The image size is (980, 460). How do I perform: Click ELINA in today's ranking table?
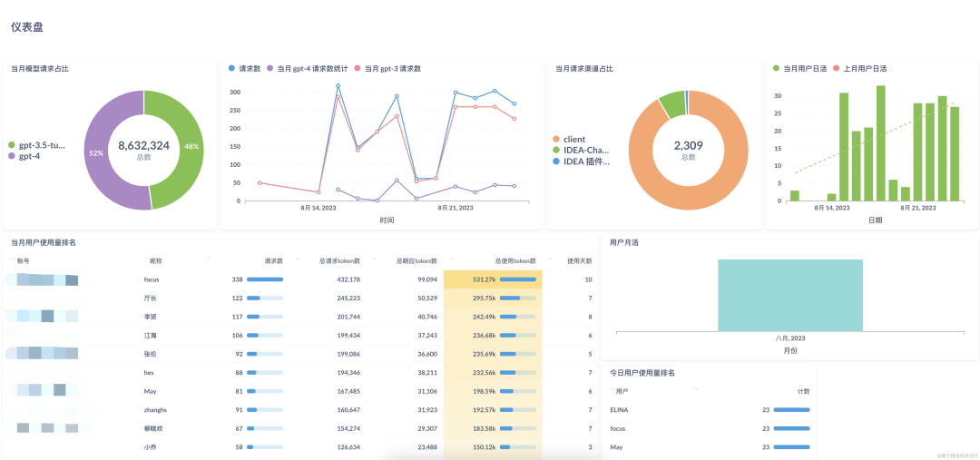click(x=619, y=410)
